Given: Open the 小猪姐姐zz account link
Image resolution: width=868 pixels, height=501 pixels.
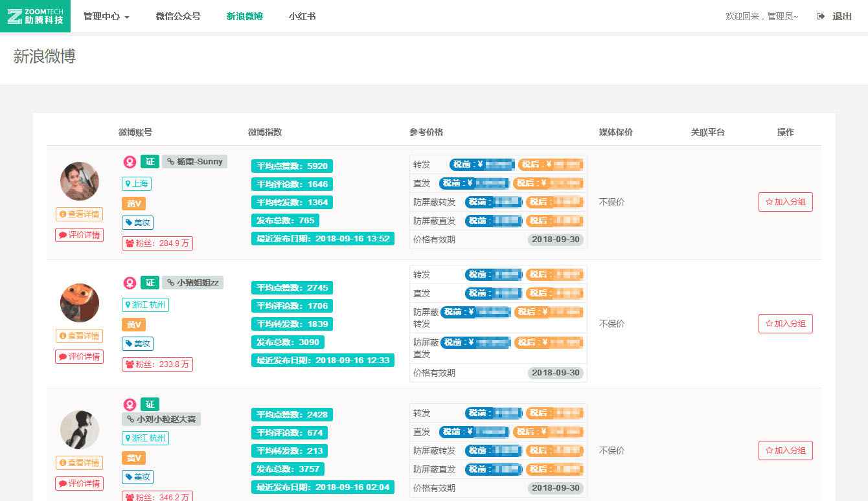Looking at the screenshot, I should coord(192,283).
